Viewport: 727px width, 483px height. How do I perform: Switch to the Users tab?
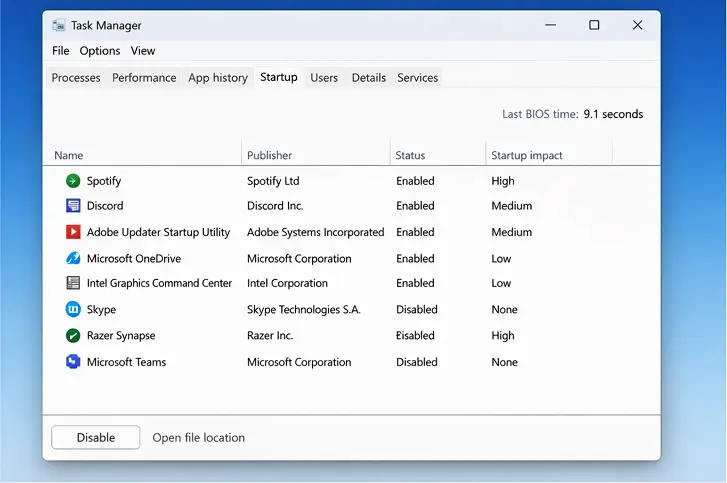tap(324, 77)
